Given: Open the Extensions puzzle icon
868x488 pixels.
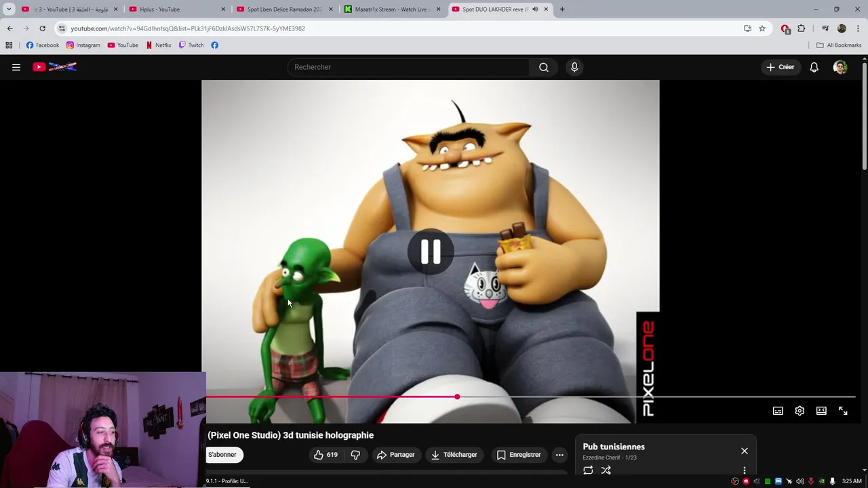Looking at the screenshot, I should (802, 28).
